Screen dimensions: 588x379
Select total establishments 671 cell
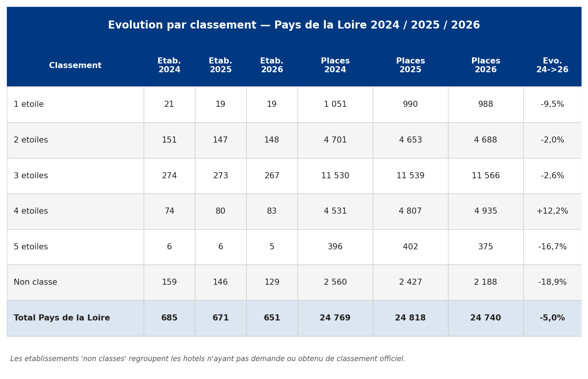tap(220, 318)
